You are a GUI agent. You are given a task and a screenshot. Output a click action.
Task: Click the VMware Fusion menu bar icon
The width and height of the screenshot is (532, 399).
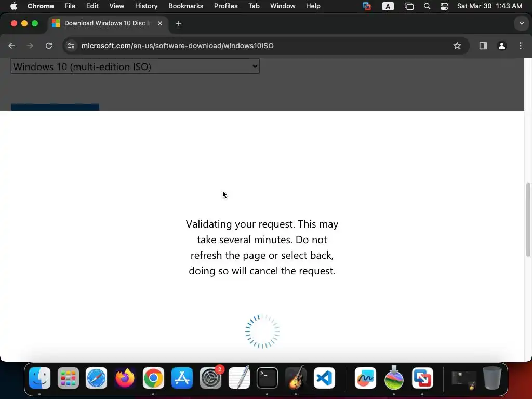[366, 6]
